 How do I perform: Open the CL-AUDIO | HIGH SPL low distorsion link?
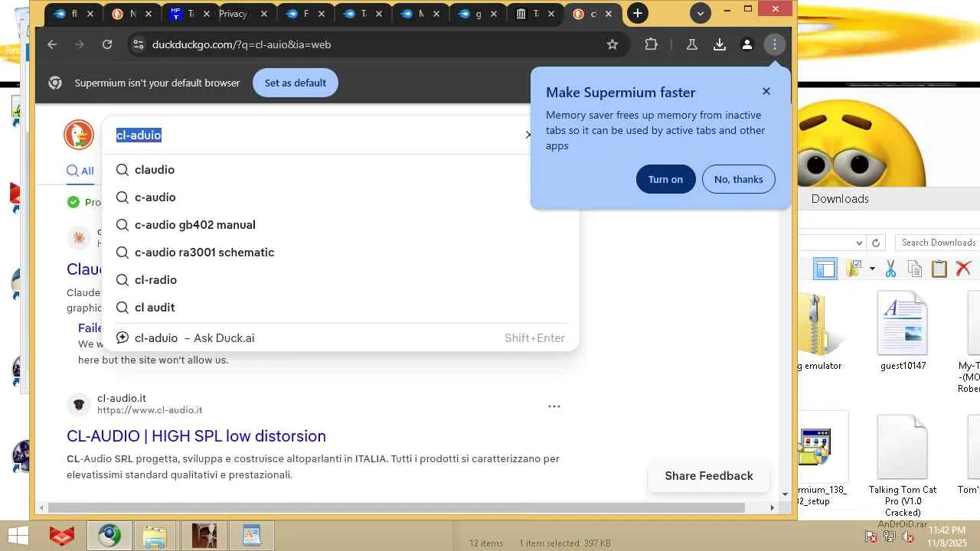(x=196, y=436)
